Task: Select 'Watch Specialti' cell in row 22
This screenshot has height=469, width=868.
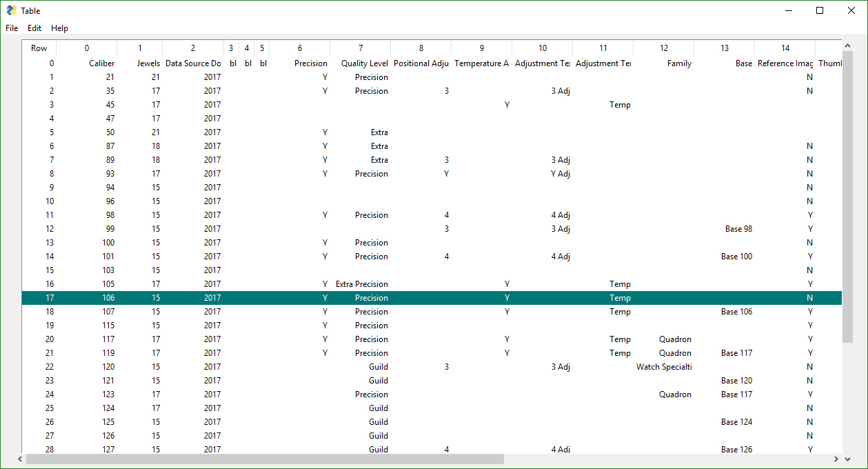Action: [x=664, y=367]
